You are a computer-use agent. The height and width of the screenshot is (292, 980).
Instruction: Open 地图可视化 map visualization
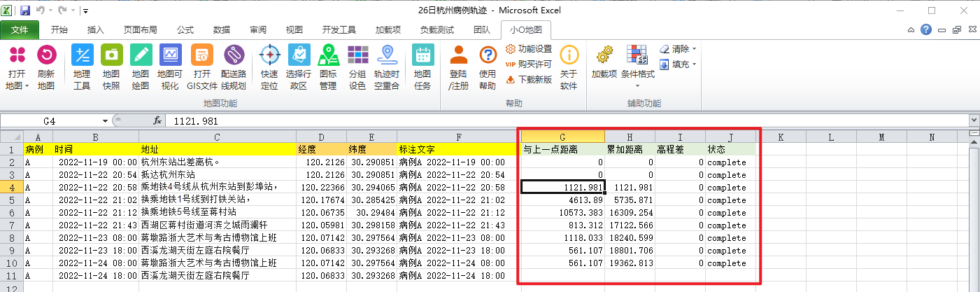click(x=171, y=68)
